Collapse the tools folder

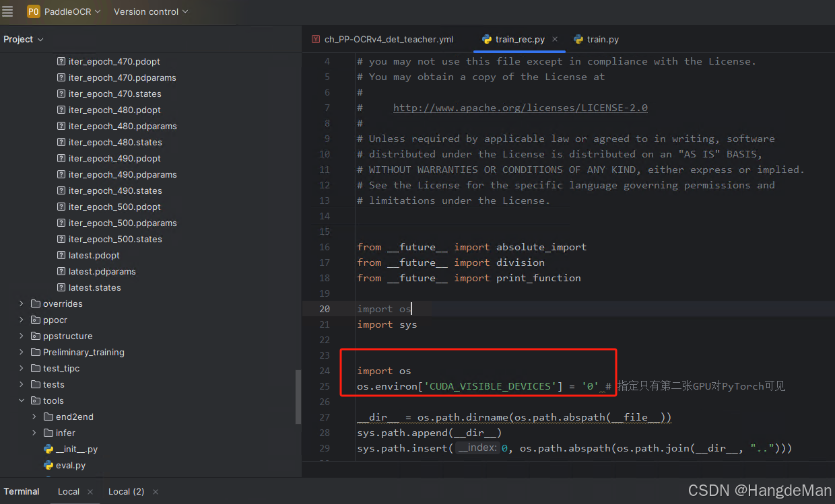click(21, 400)
